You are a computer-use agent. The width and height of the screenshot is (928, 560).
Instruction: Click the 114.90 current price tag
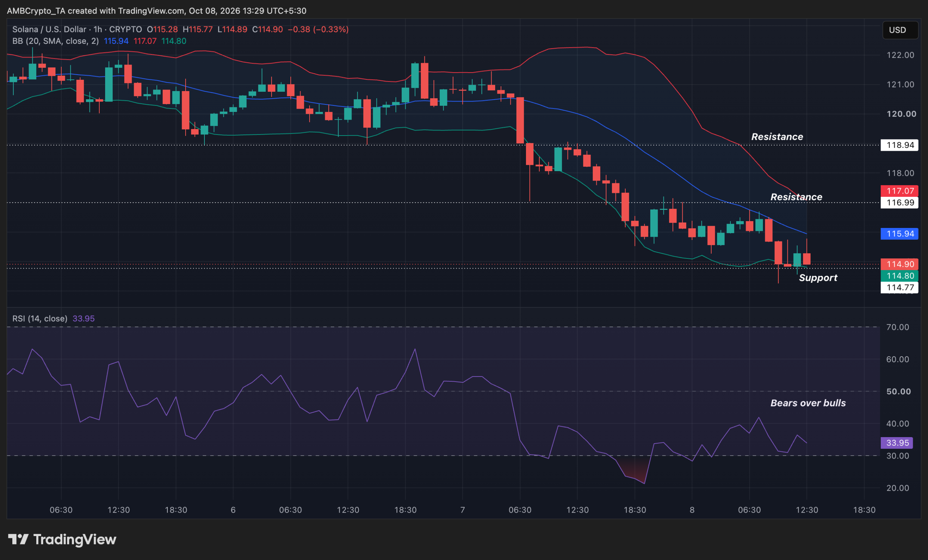(899, 264)
